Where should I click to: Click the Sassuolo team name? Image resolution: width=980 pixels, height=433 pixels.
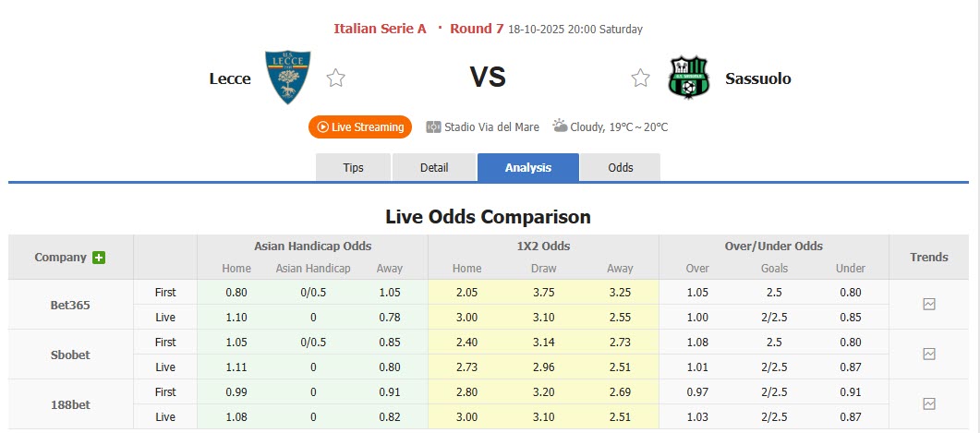pyautogui.click(x=757, y=78)
